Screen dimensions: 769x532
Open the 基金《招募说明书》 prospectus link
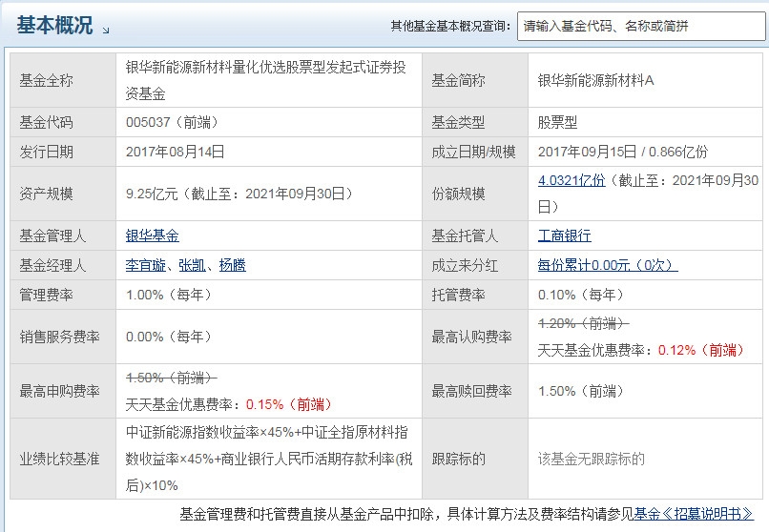point(694,513)
